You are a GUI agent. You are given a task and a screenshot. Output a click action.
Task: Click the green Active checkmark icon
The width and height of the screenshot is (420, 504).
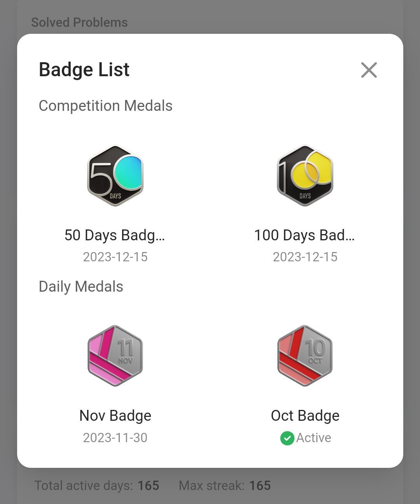tap(287, 438)
